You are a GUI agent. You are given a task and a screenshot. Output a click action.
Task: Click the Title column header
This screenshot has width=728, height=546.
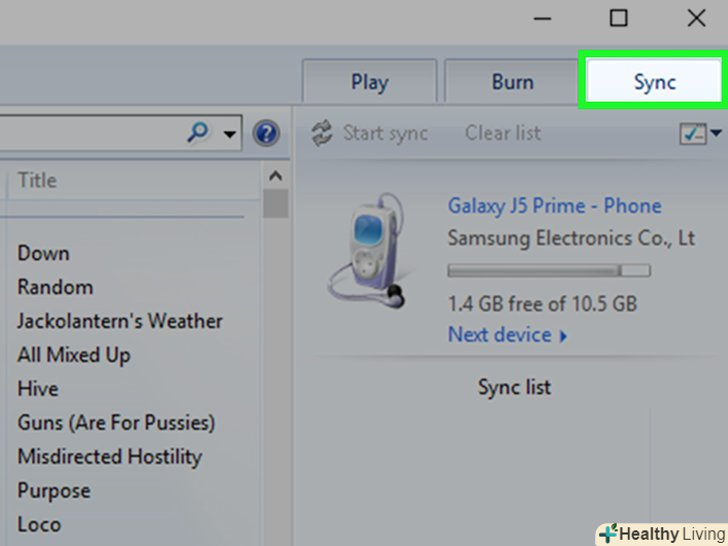pyautogui.click(x=37, y=180)
